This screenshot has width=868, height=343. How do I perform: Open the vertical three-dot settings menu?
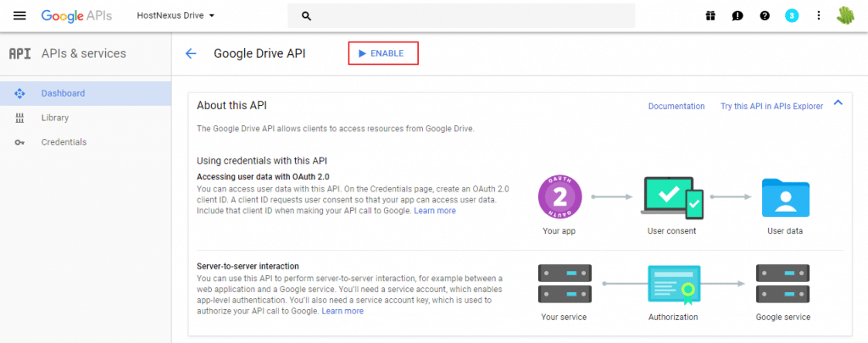click(x=819, y=15)
